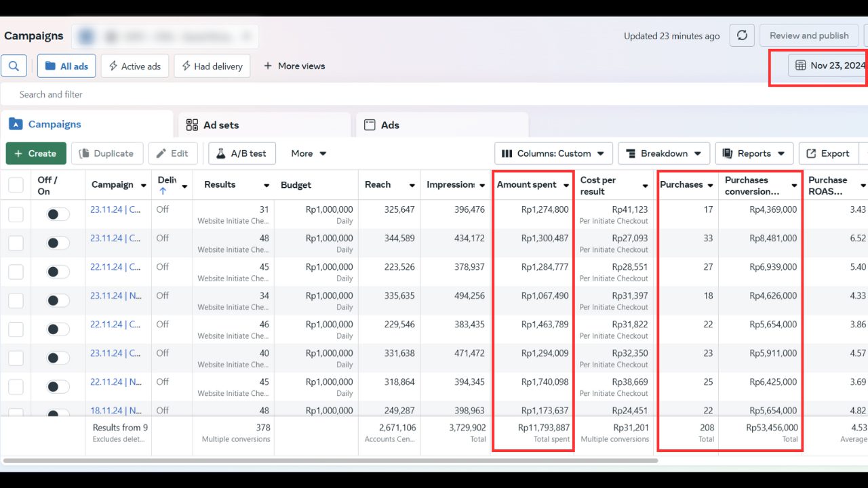Viewport: 868px width, 488px height.
Task: Switch to the Ads tab
Action: (389, 125)
